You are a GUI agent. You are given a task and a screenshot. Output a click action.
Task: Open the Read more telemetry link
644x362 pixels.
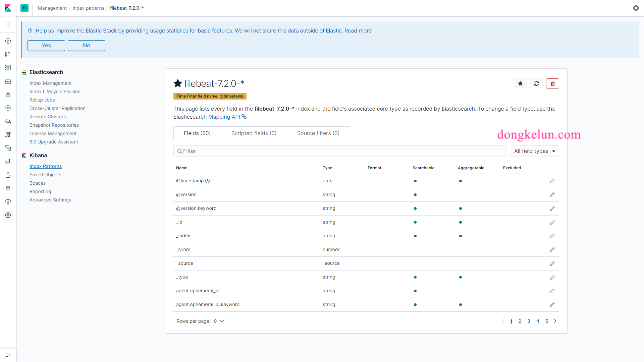pos(358,31)
